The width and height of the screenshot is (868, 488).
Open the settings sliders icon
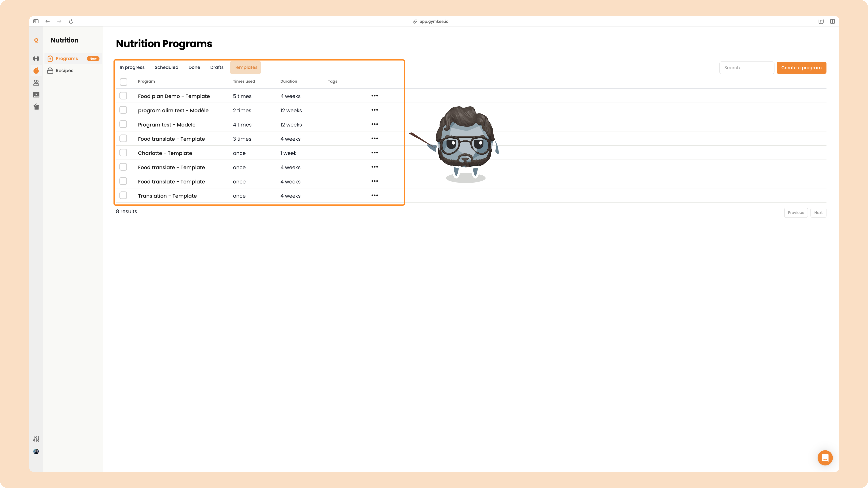[x=36, y=439]
